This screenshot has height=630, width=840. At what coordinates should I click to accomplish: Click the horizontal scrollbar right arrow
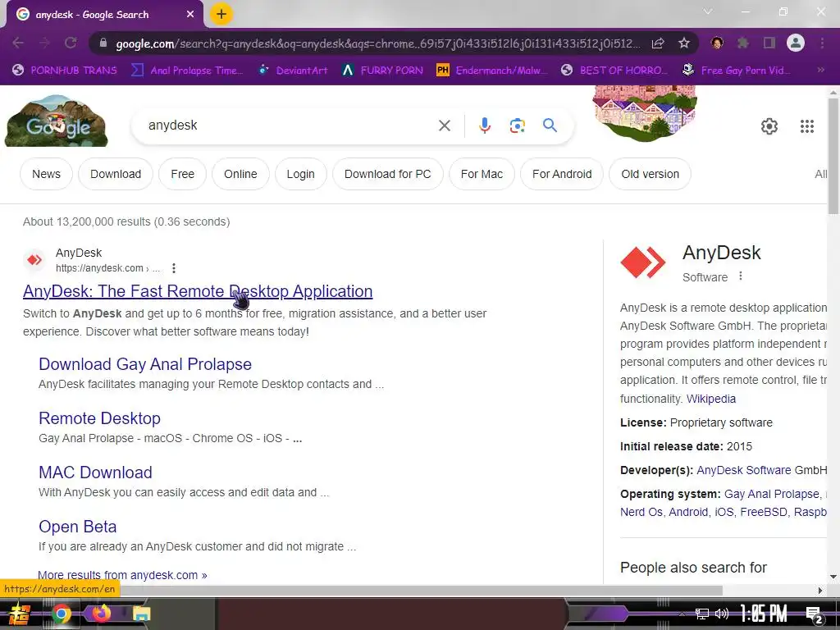[x=820, y=591]
